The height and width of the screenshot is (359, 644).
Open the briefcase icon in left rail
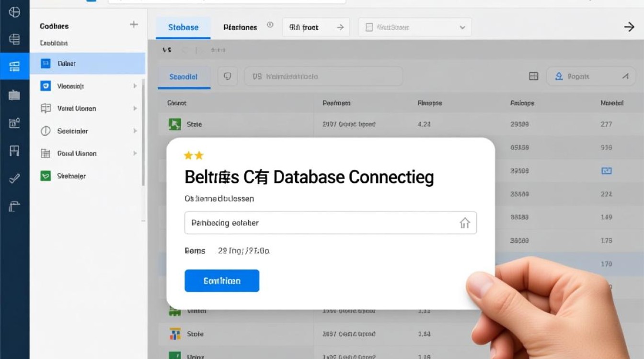(14, 95)
